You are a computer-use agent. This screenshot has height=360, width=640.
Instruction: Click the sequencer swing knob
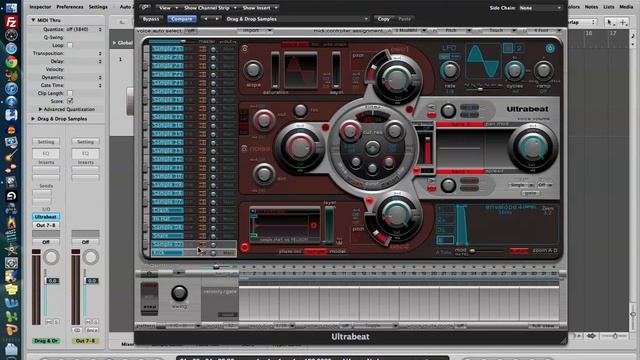[179, 293]
